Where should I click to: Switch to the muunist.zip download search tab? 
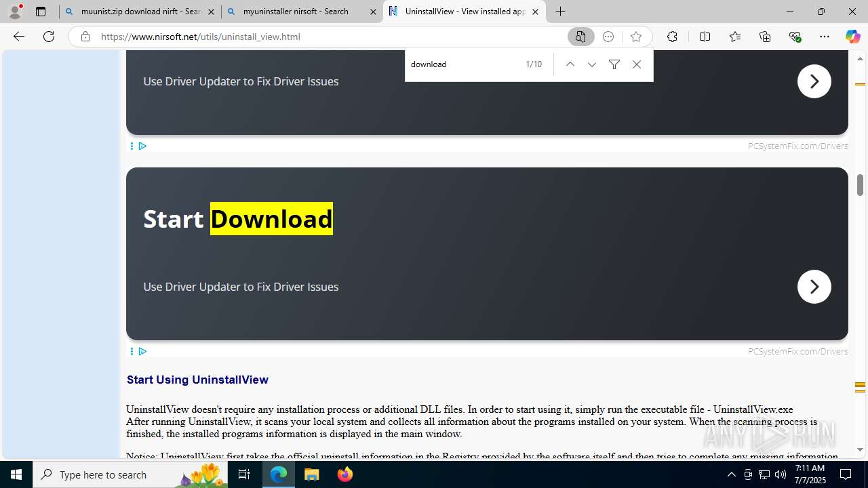click(140, 12)
